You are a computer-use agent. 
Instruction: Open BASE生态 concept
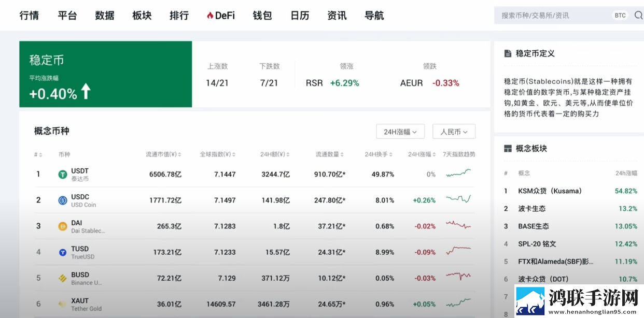(x=534, y=226)
